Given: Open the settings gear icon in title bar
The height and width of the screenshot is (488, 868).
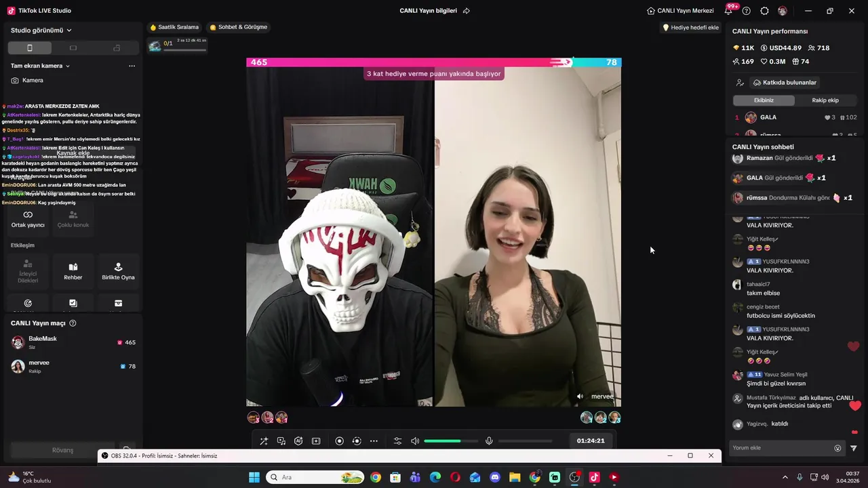Looking at the screenshot, I should pos(764,11).
